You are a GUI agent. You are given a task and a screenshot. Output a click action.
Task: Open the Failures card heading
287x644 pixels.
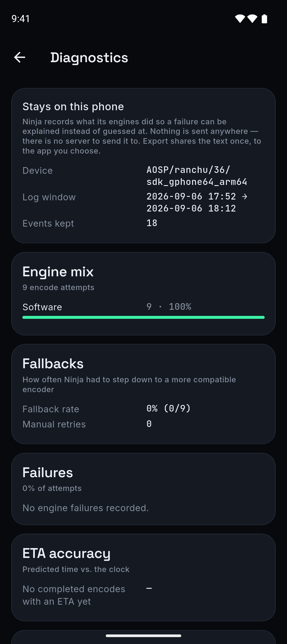point(48,472)
